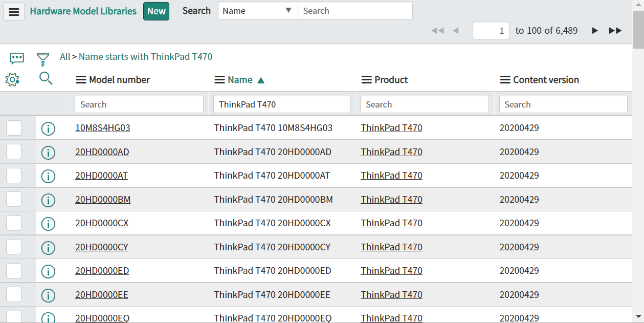Select checkbox for row 20HD0000BM

point(14,200)
